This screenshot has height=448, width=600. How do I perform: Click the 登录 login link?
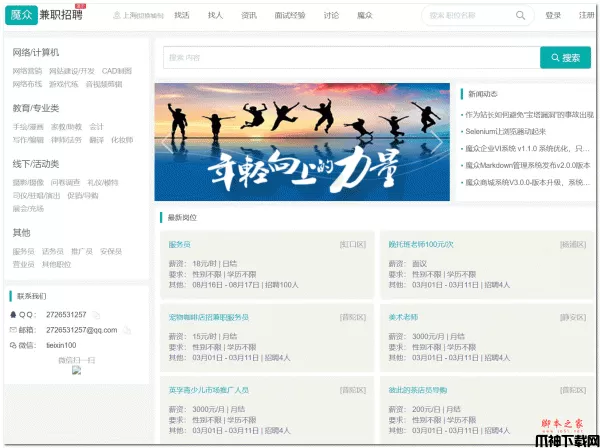553,15
